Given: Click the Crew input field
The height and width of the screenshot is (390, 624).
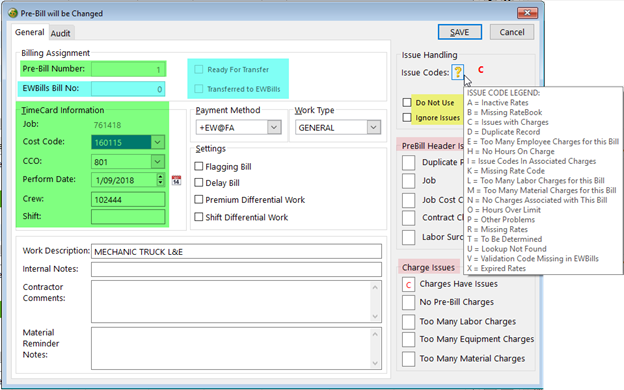Looking at the screenshot, I should (128, 199).
